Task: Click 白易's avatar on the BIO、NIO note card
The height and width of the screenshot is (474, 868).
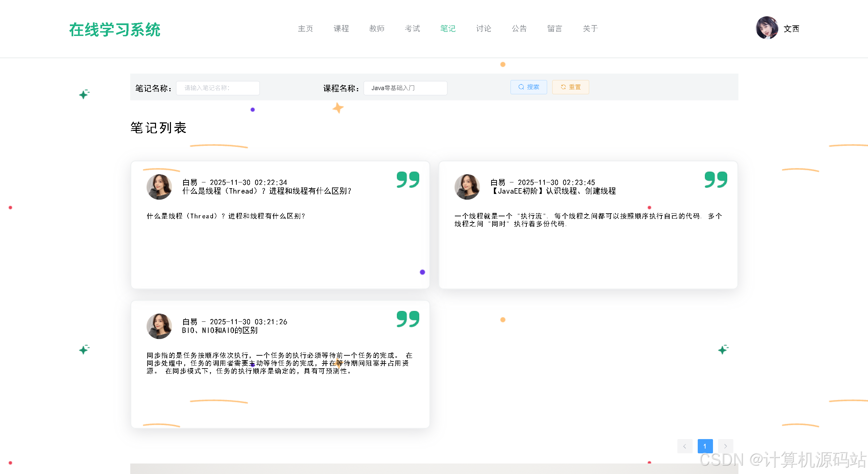Action: point(159,326)
